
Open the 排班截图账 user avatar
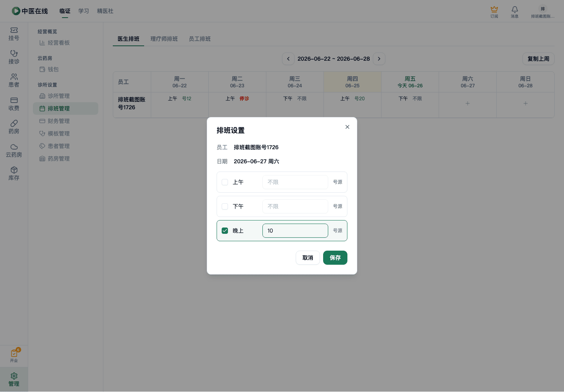543,9
